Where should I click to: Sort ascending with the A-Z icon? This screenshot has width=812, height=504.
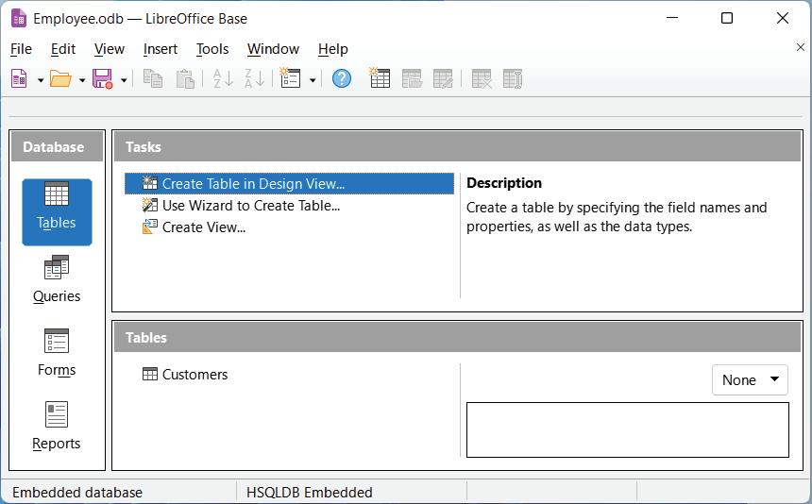(223, 79)
